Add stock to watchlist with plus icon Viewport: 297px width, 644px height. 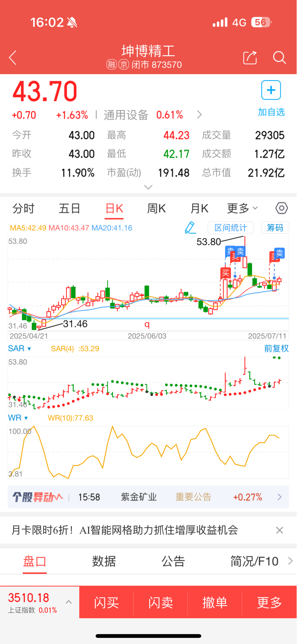coord(271,91)
